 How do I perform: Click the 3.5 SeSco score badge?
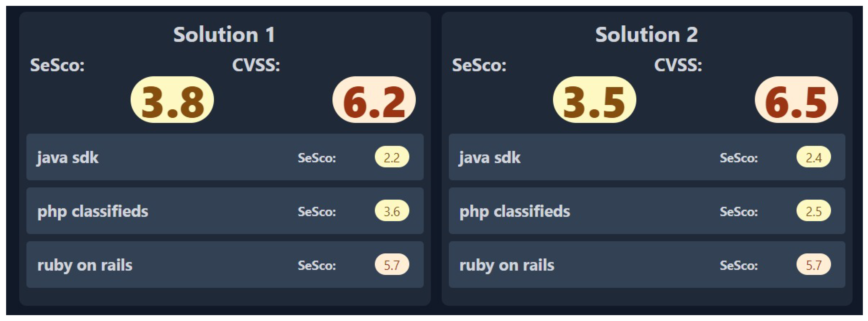click(x=594, y=100)
